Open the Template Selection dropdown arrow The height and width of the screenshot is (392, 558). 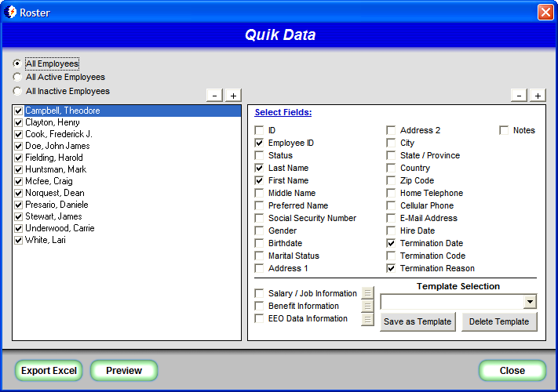click(530, 302)
